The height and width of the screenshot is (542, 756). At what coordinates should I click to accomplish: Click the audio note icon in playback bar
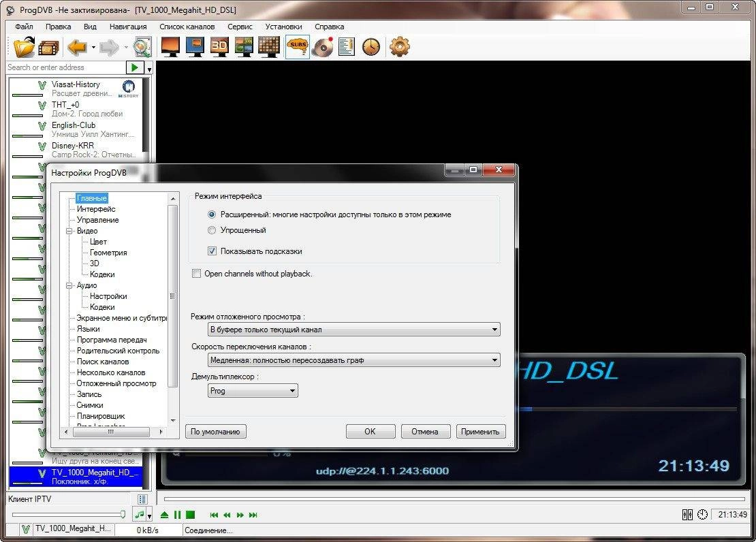click(x=140, y=515)
